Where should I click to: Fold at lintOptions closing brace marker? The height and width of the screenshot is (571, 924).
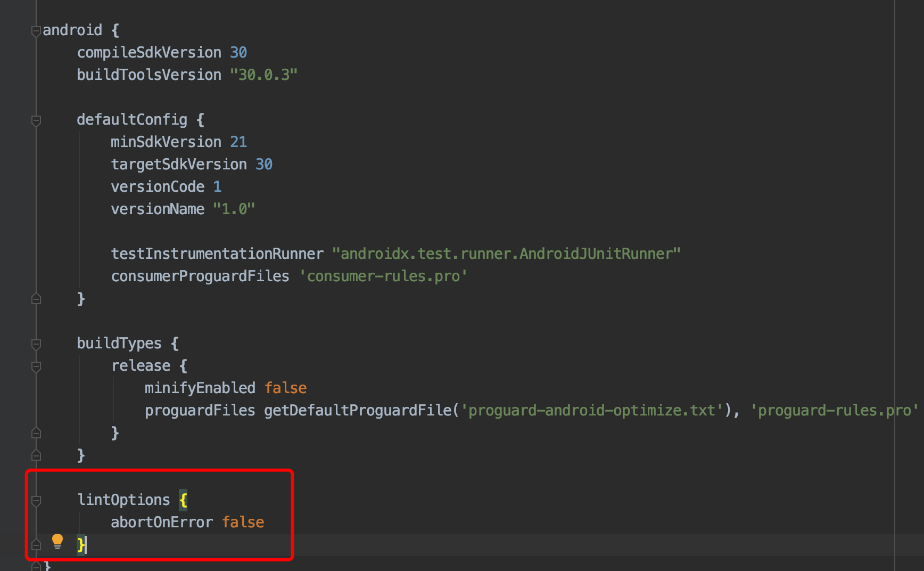tap(36, 544)
